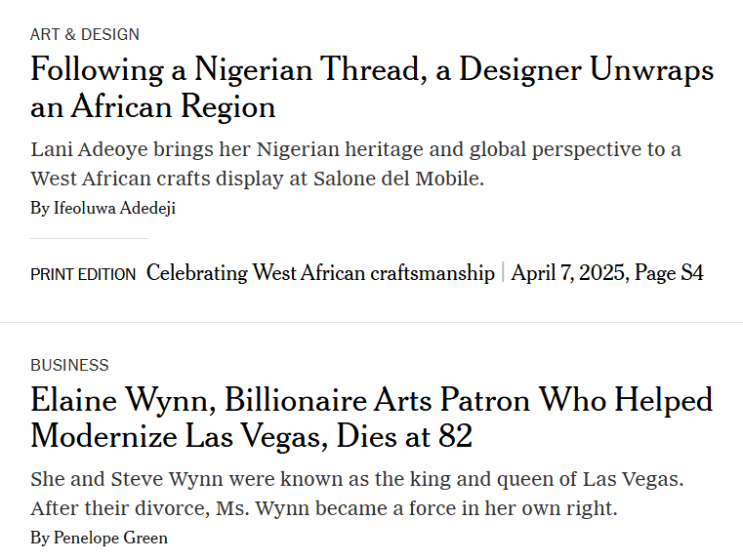
Task: Click the "Page S4" reference
Action: 669,272
